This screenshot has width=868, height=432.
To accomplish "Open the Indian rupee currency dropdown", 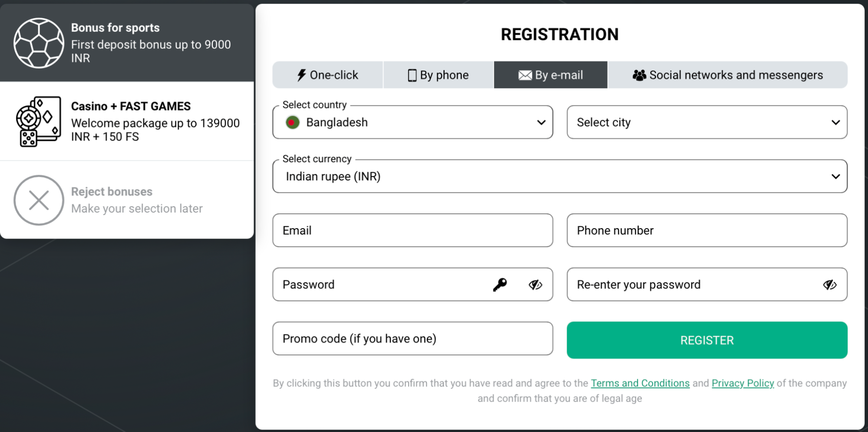I will pyautogui.click(x=559, y=177).
